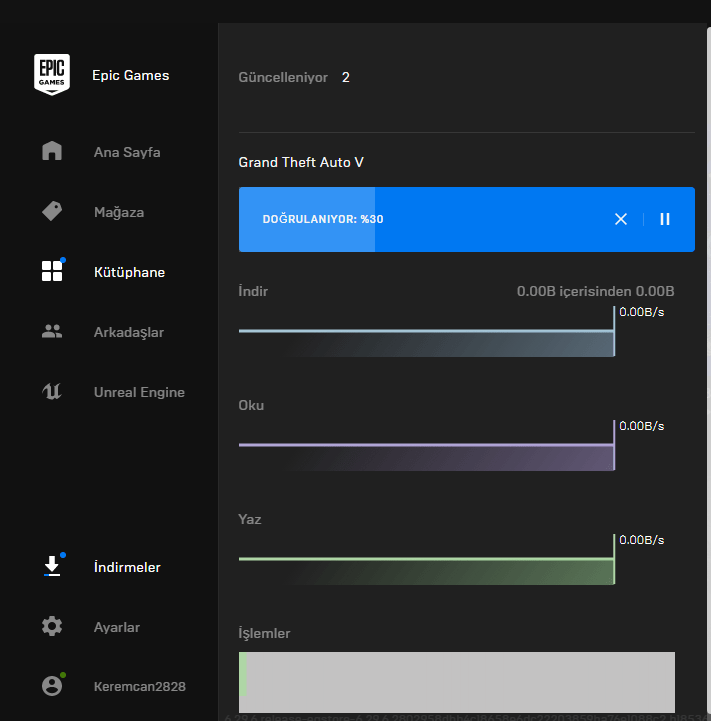Open Ana Sayfa via the home icon

coord(52,152)
